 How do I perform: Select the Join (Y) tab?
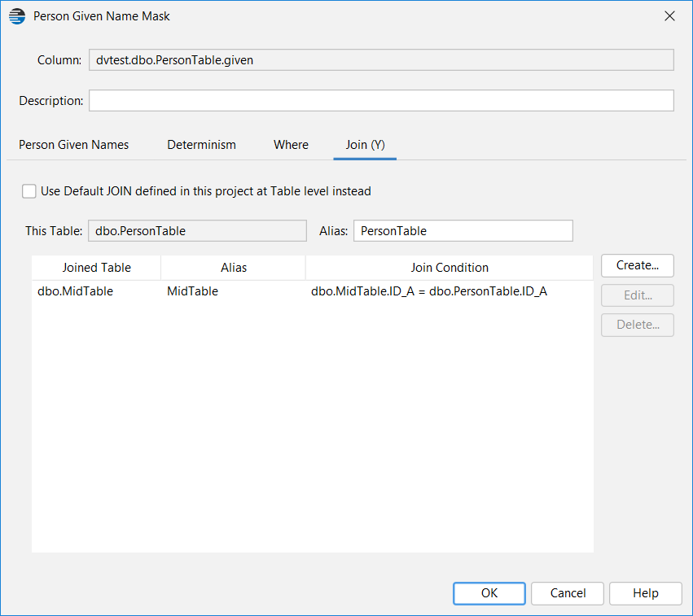coord(365,145)
